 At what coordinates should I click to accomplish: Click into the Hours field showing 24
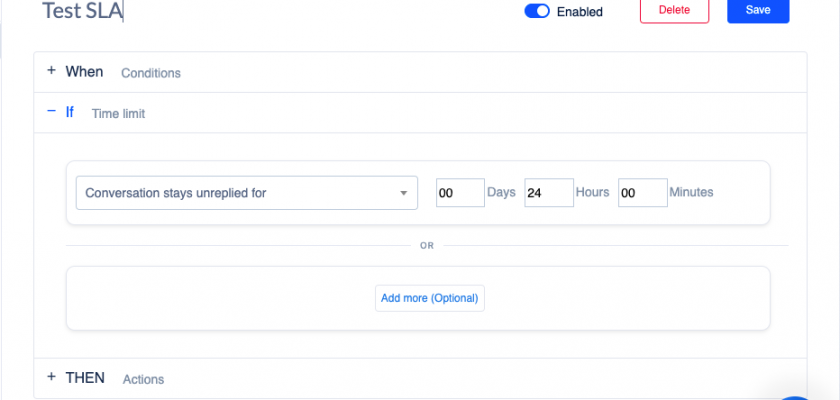(549, 193)
